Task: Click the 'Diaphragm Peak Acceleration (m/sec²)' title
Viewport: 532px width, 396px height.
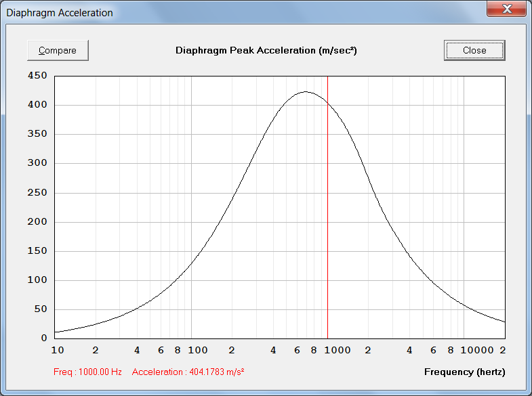Action: point(266,51)
